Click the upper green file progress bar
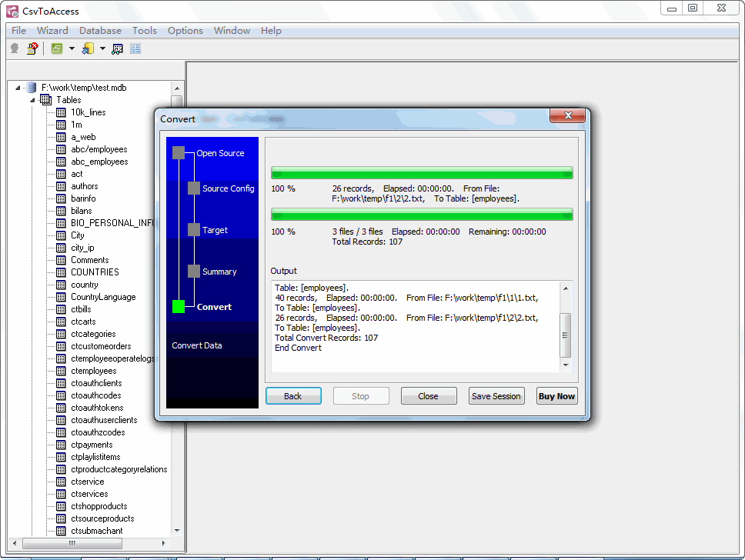This screenshot has height=560, width=745. tap(422, 172)
